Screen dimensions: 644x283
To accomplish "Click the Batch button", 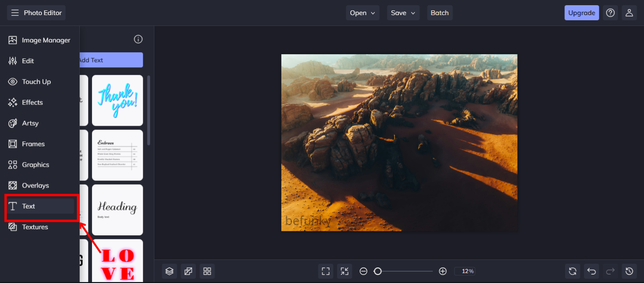I will pyautogui.click(x=440, y=13).
